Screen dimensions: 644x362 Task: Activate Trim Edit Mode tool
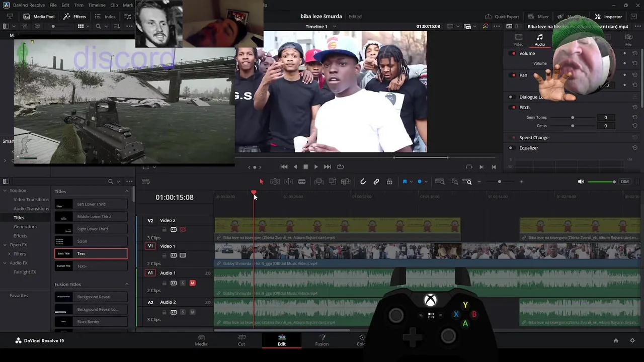coord(275,182)
